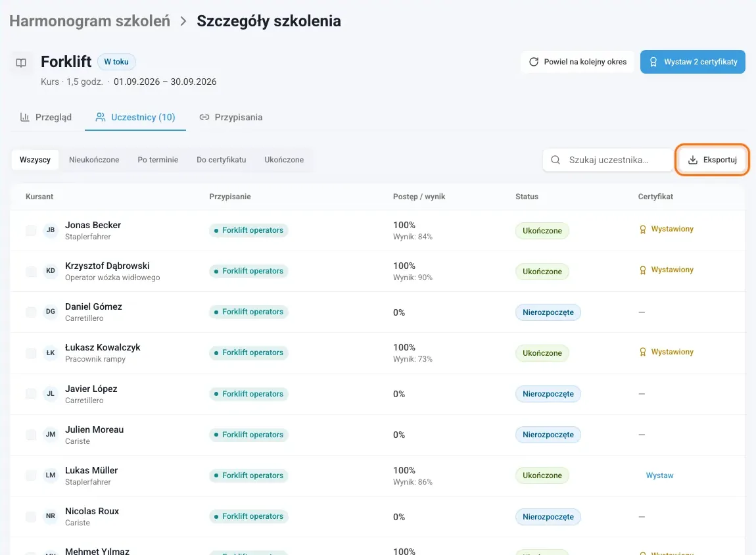
Task: Click the download icon in Eksportuj
Action: tap(693, 160)
